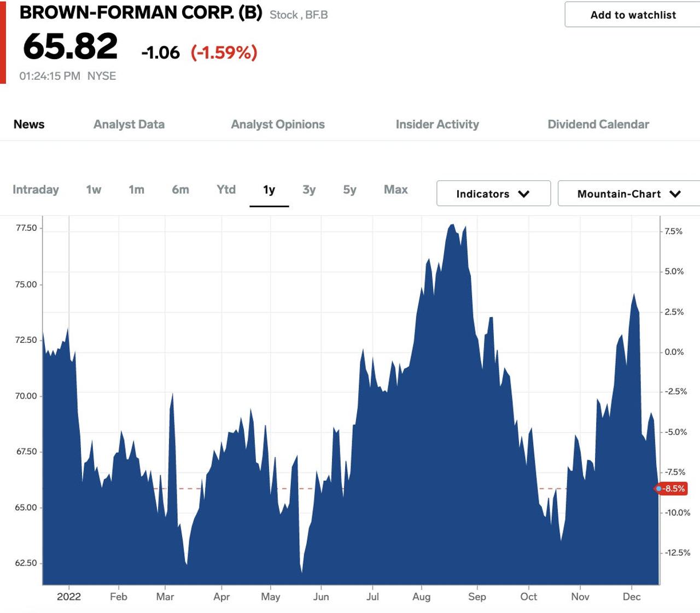Click the (-1.59%) percent change

point(224,52)
